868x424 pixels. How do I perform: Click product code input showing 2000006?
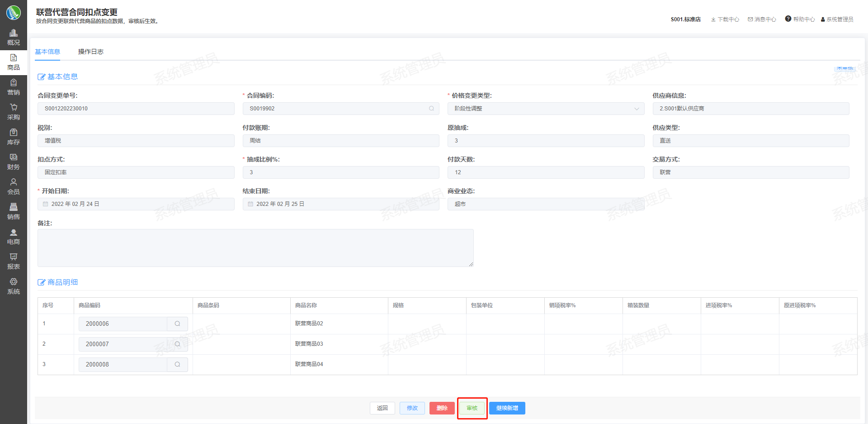(123, 324)
